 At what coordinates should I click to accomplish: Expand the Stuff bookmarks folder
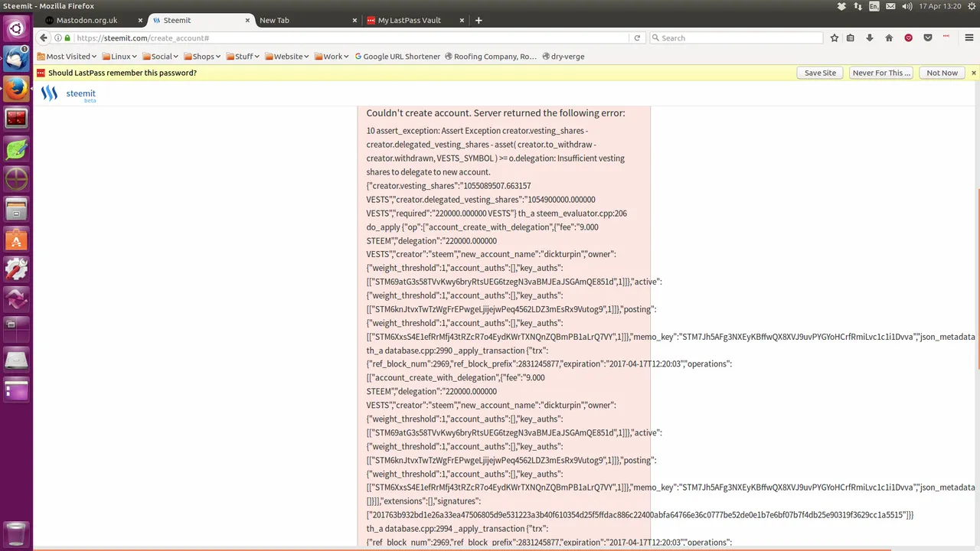pos(241,56)
